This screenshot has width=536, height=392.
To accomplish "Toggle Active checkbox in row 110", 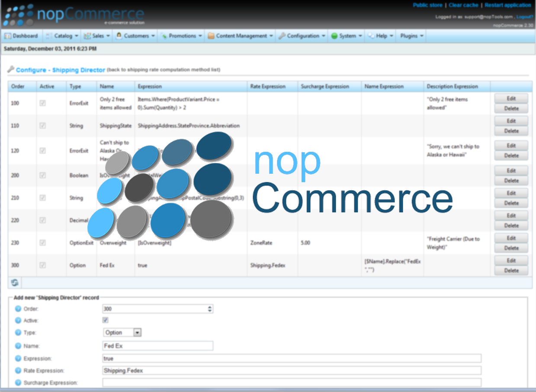I will pyautogui.click(x=42, y=125).
